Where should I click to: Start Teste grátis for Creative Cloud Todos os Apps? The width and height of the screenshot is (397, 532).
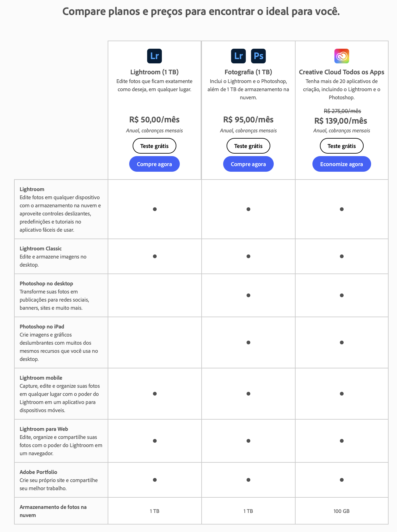click(342, 146)
